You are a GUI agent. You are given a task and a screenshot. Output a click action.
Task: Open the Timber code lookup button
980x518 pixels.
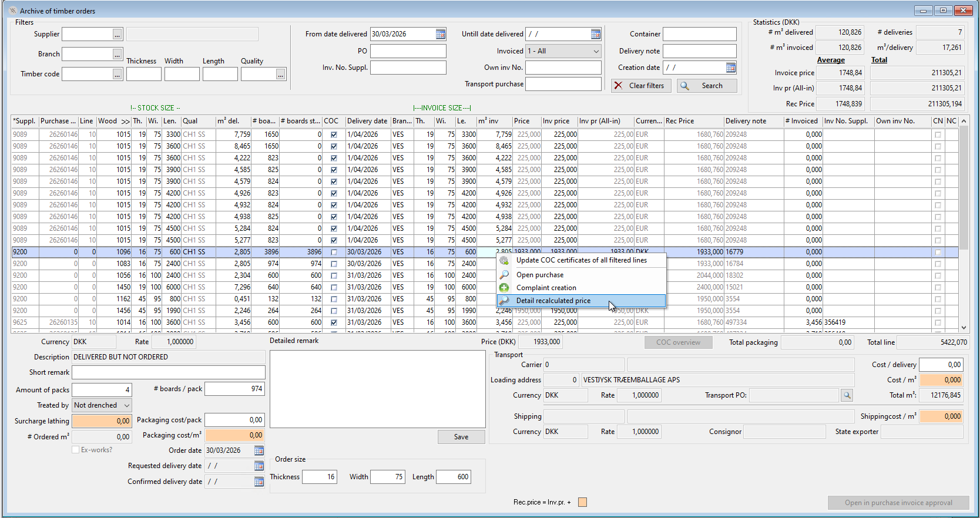pyautogui.click(x=118, y=75)
